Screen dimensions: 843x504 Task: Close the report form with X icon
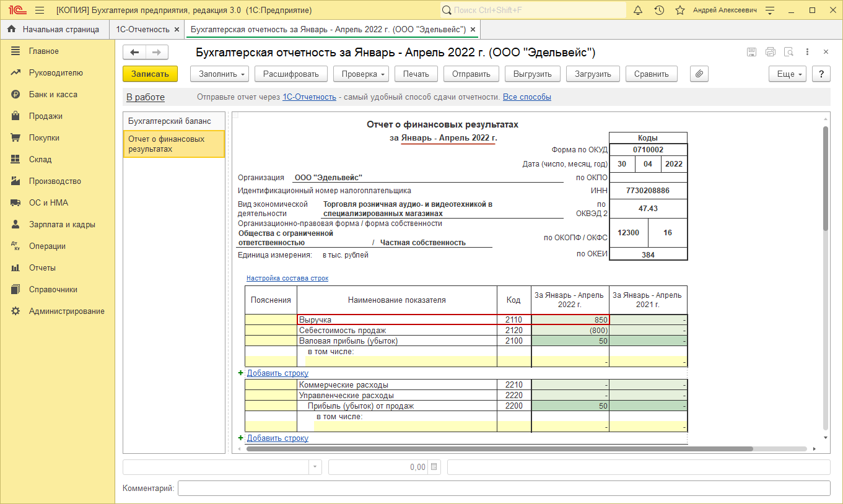point(826,52)
